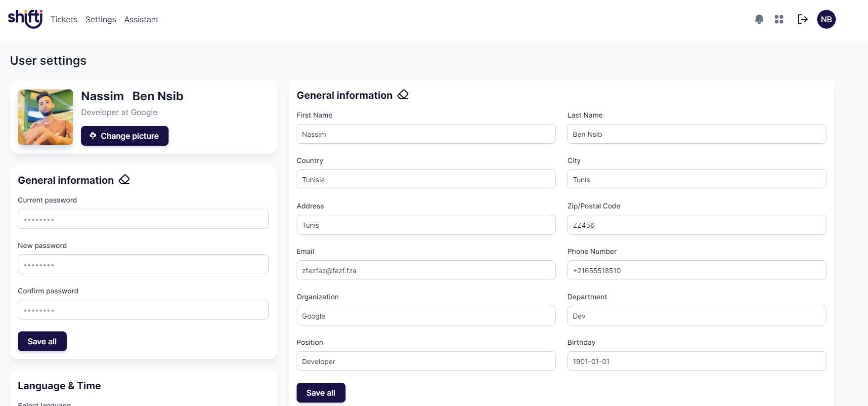
Task: Click the Shifti logo
Action: coord(25,19)
